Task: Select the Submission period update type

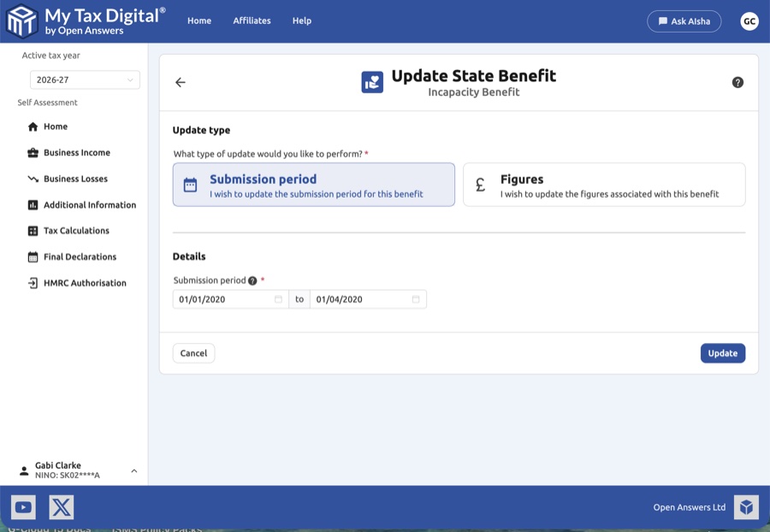Action: (x=313, y=184)
